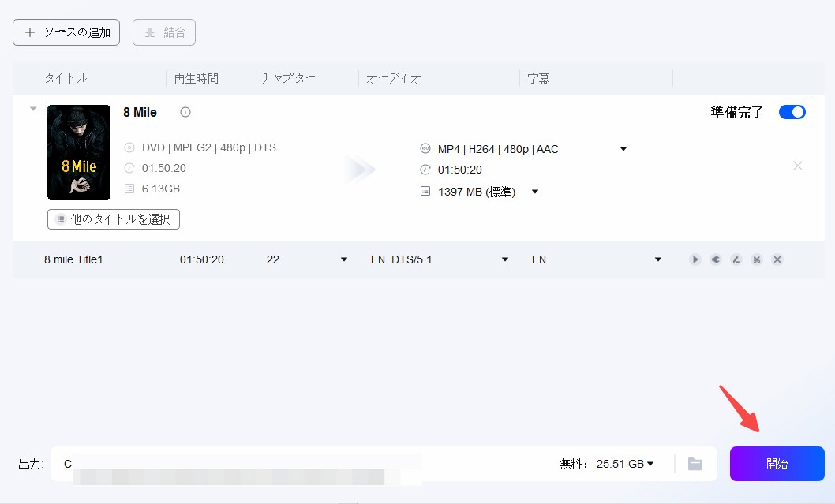Open the free space 25.51 GB dropdown
Screen dimensions: 835x504
650,464
